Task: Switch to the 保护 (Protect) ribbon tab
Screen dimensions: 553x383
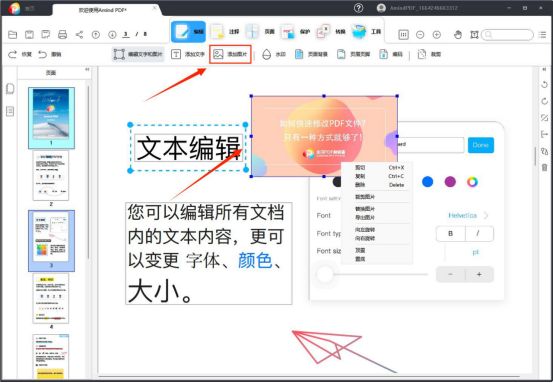Action: point(295,32)
